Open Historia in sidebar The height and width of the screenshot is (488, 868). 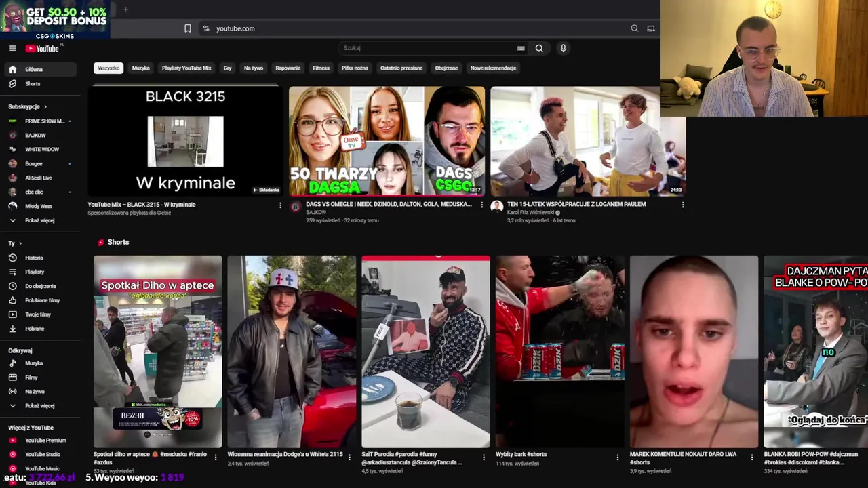tap(41, 258)
